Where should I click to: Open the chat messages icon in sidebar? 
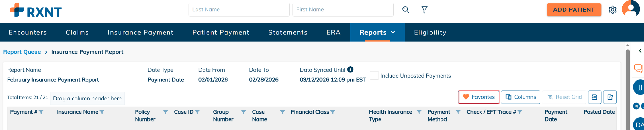[x=638, y=68]
